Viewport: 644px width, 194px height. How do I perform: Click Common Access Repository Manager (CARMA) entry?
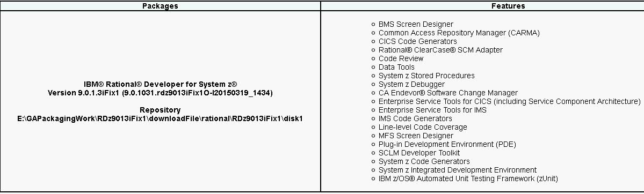(x=459, y=33)
